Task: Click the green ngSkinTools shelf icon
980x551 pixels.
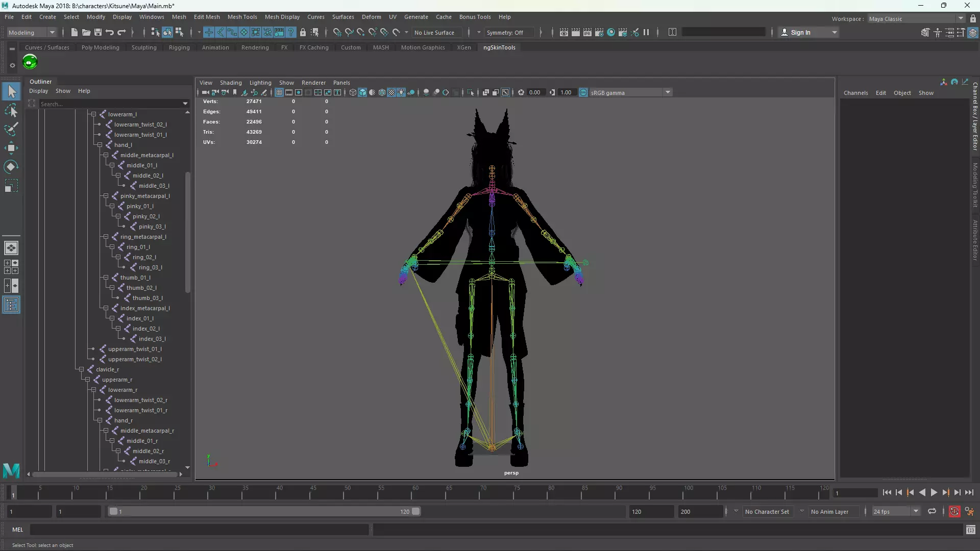Action: [30, 62]
